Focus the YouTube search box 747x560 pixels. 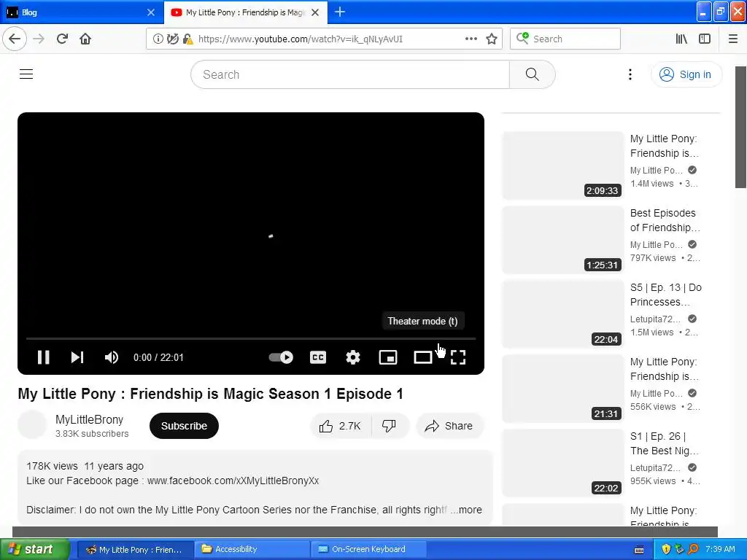[350, 74]
